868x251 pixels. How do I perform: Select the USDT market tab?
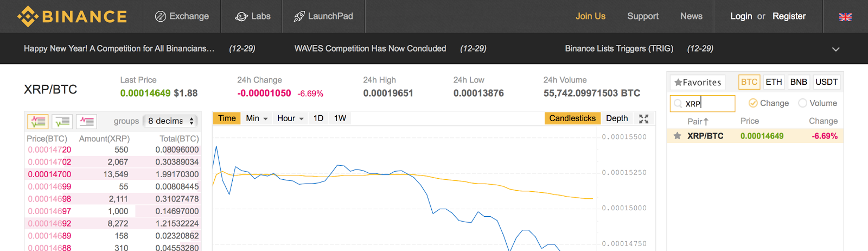[x=826, y=82]
